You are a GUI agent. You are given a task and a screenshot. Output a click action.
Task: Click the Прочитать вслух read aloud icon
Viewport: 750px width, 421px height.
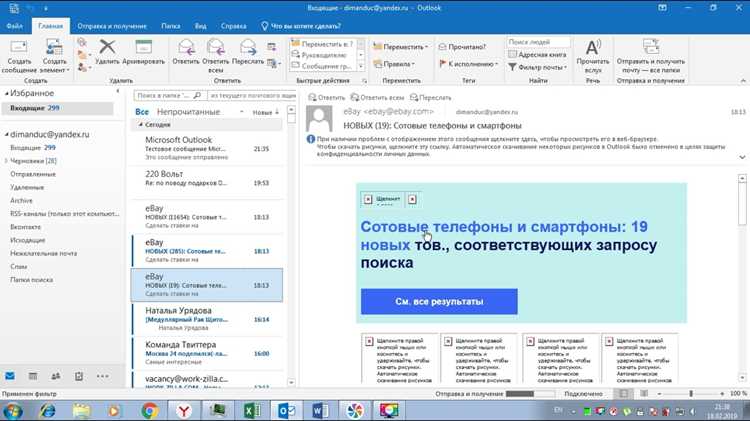click(x=593, y=47)
